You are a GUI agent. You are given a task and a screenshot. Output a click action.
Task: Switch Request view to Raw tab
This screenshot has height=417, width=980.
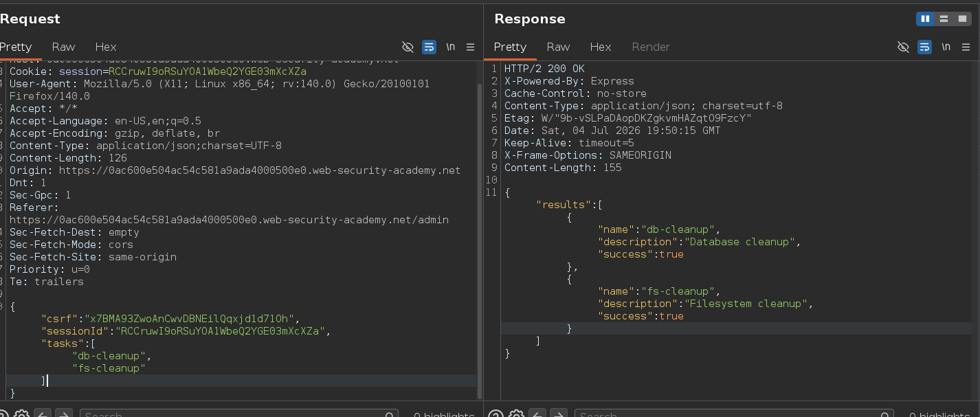pyautogui.click(x=63, y=47)
